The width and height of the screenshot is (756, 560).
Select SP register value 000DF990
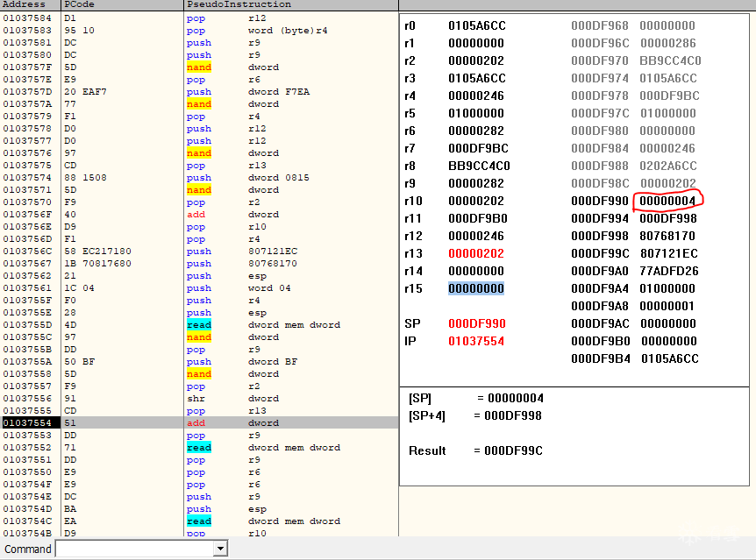tap(477, 323)
